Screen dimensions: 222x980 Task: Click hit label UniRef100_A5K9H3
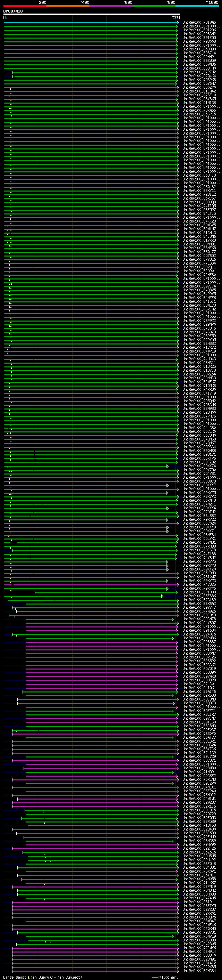199,573
